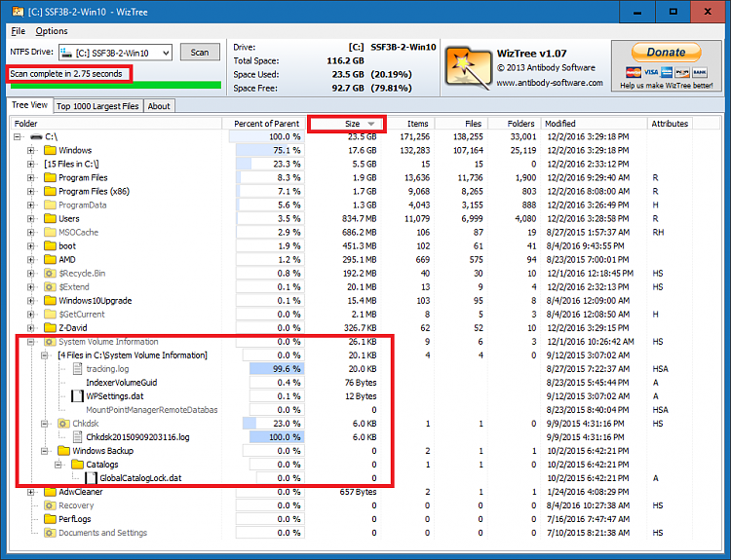
Task: Click the C:\ drive icon in tree
Action: pyautogui.click(x=36, y=136)
